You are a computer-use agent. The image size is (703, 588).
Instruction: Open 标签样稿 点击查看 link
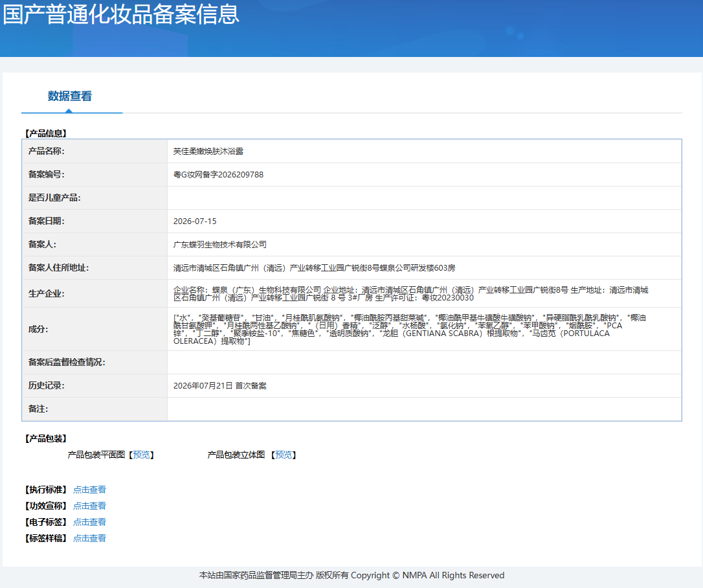click(x=90, y=538)
